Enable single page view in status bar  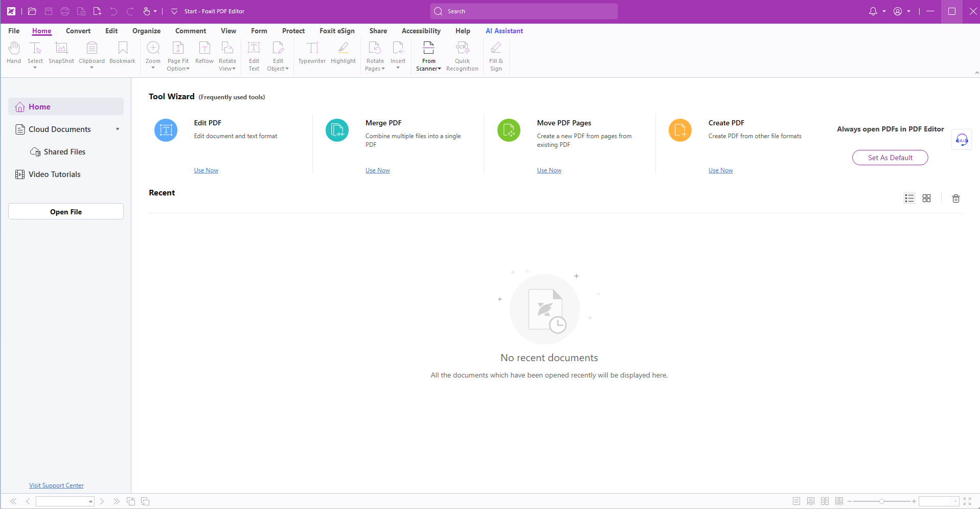point(796,501)
